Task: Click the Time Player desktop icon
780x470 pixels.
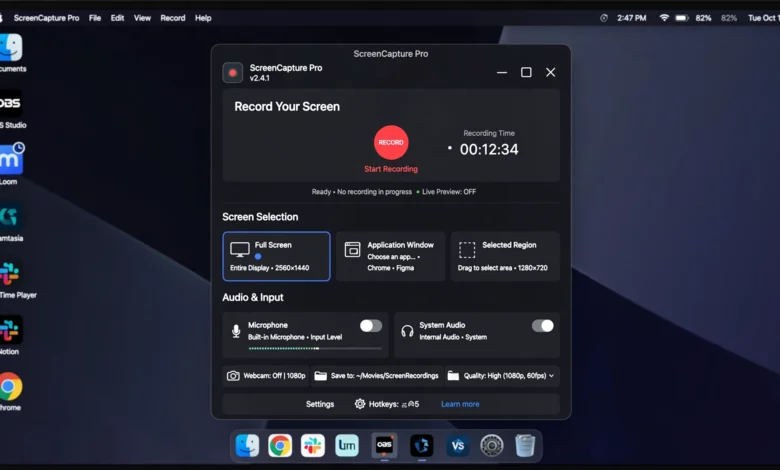Action: pos(10,273)
